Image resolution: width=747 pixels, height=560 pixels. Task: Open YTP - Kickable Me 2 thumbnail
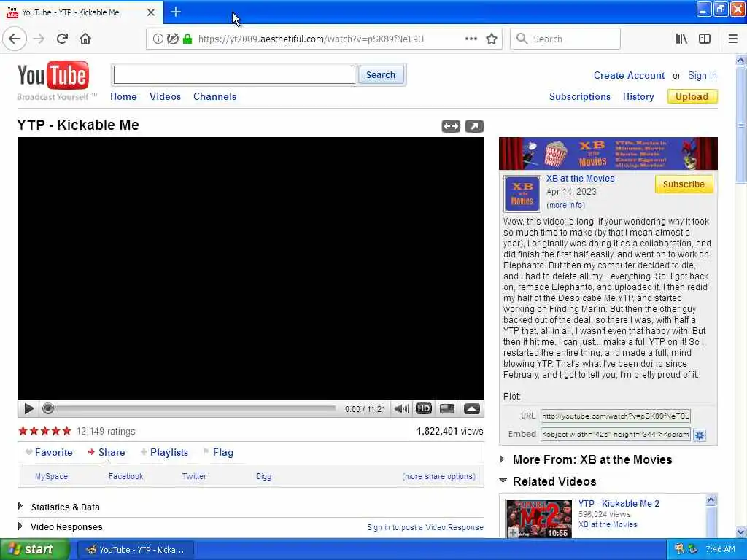(x=539, y=518)
